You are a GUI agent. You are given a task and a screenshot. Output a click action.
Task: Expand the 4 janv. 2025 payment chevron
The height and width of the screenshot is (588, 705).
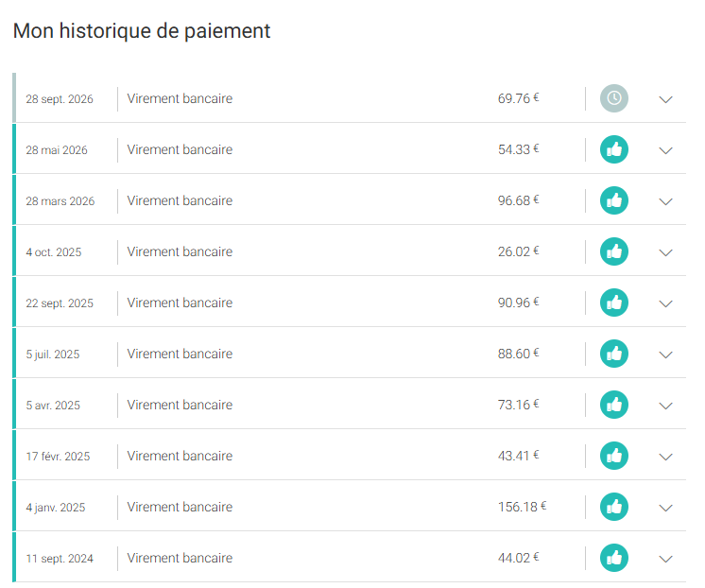click(x=665, y=508)
